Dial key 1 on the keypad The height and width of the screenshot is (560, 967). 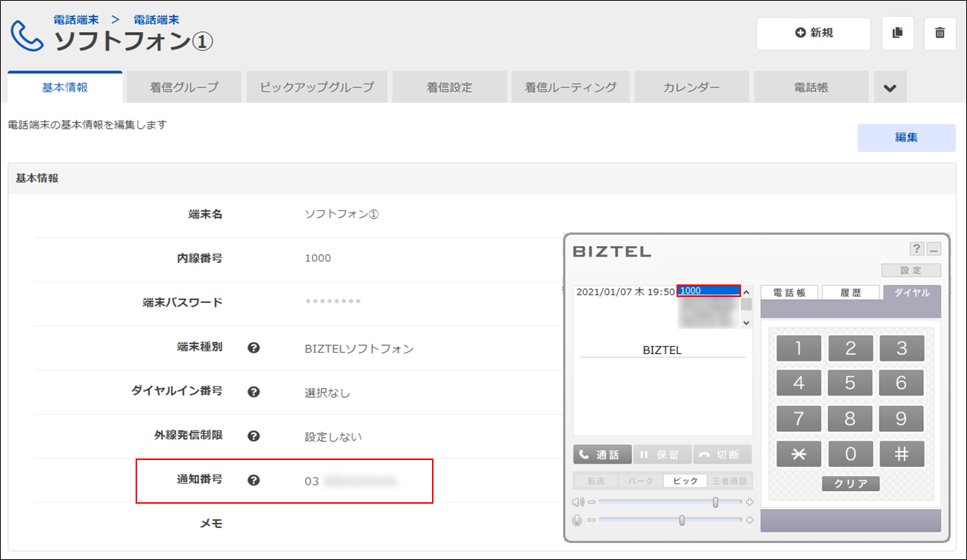pyautogui.click(x=799, y=348)
